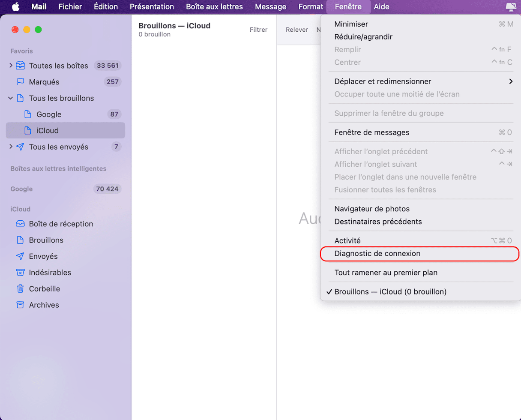The width and height of the screenshot is (521, 420).
Task: Collapse the Tous les brouillons group
Action: (x=11, y=98)
